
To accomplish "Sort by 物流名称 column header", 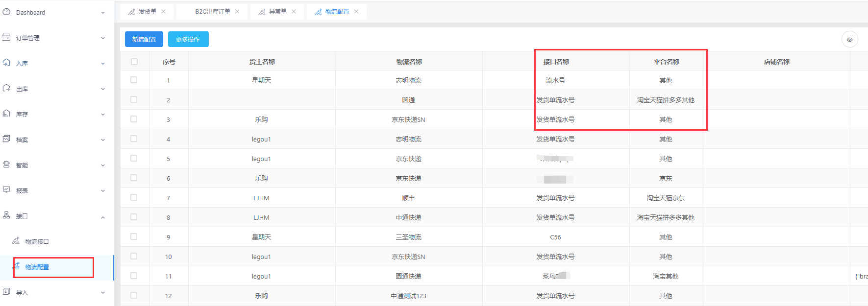I will point(409,62).
